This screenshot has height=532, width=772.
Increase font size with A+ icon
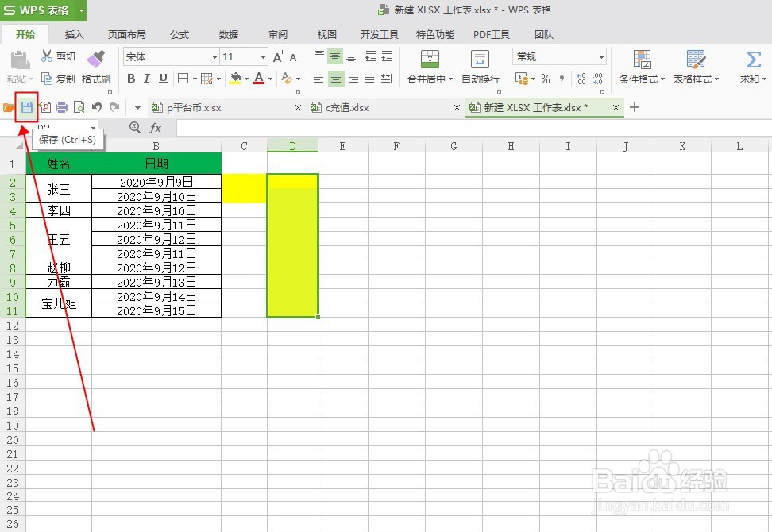point(278,56)
